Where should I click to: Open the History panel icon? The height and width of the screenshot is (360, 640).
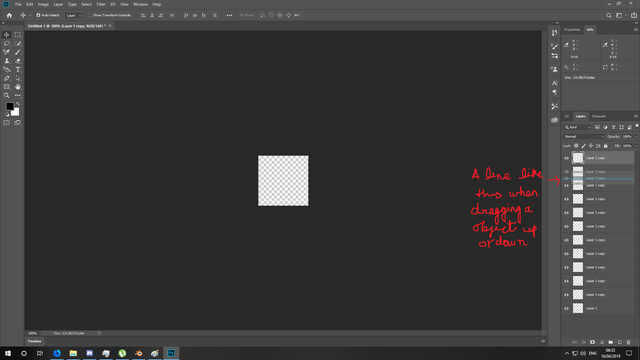click(554, 33)
